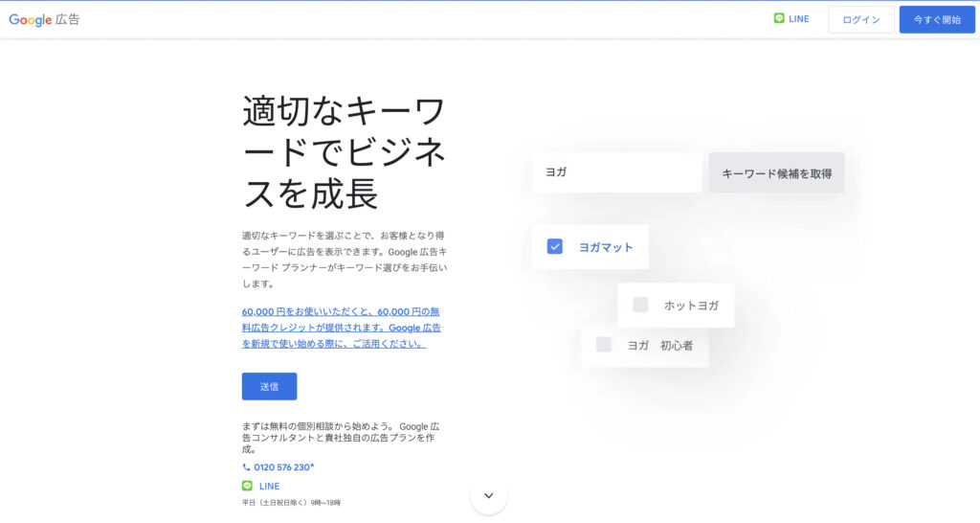Click the green LINE icon in header
980x523 pixels.
[x=779, y=19]
